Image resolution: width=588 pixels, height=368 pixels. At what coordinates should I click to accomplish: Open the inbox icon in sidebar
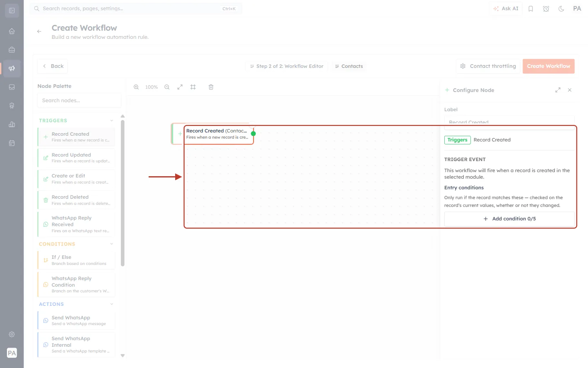[12, 87]
